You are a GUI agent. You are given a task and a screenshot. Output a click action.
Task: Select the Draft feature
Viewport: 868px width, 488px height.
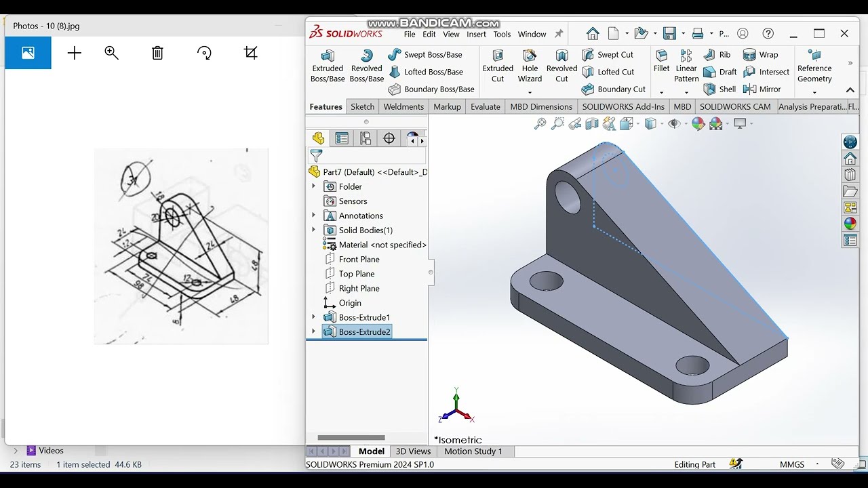[x=720, y=72]
